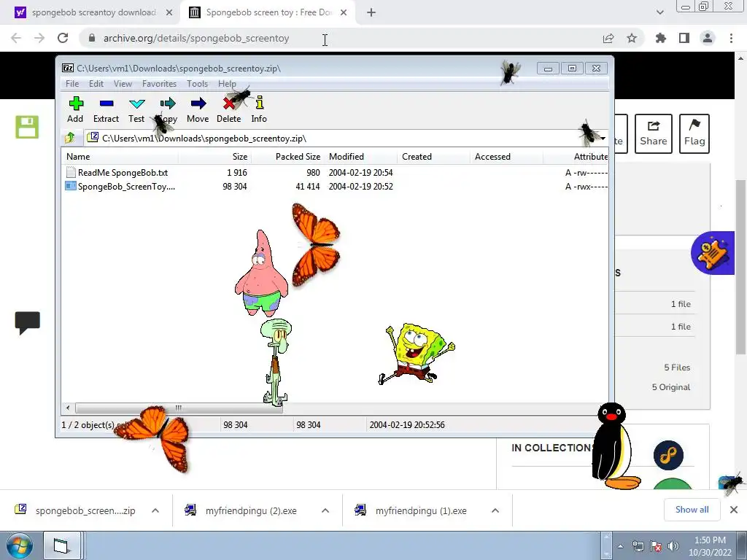This screenshot has width=747, height=560.
Task: Bookmark this page with star icon
Action: [632, 38]
